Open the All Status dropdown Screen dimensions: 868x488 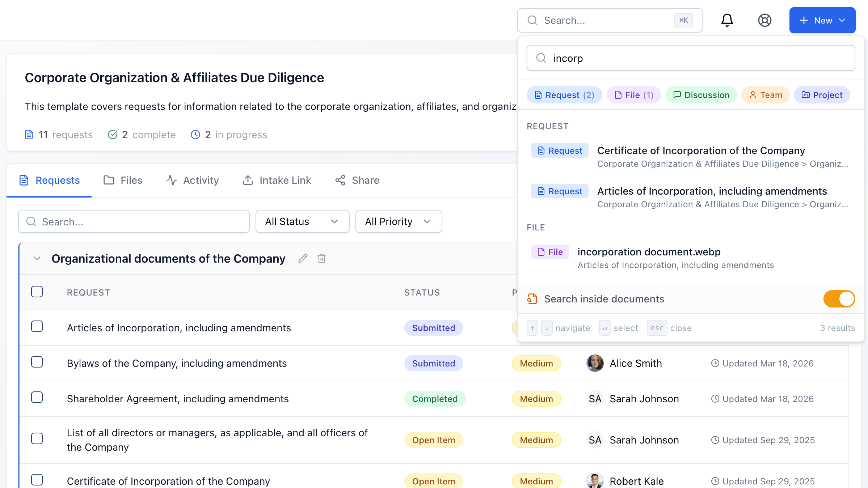tap(302, 221)
